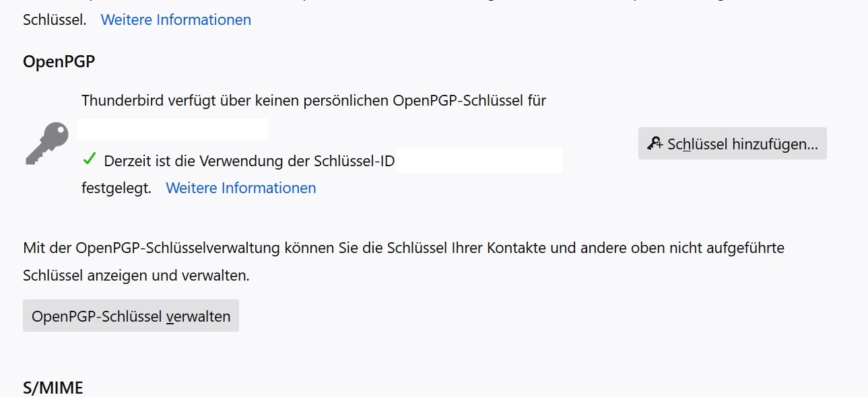Click the blank redacted box under Thunderbird text
The image size is (868, 397).
coord(172,129)
